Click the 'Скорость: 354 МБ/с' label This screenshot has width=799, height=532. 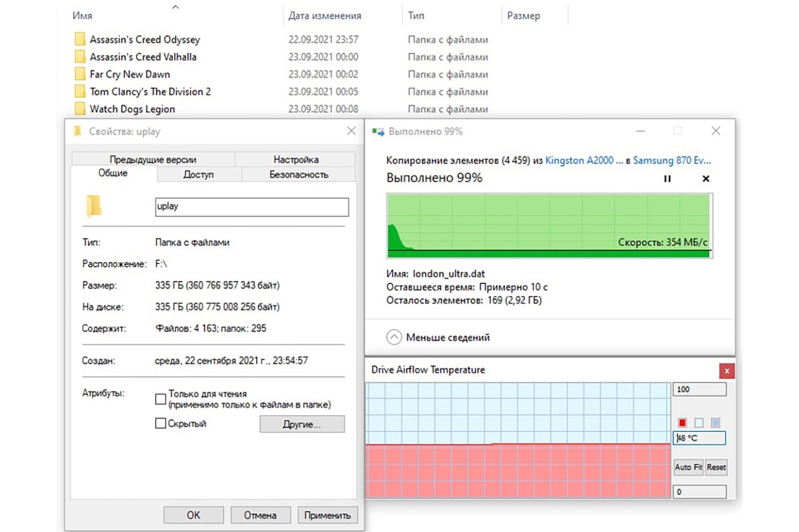(662, 242)
